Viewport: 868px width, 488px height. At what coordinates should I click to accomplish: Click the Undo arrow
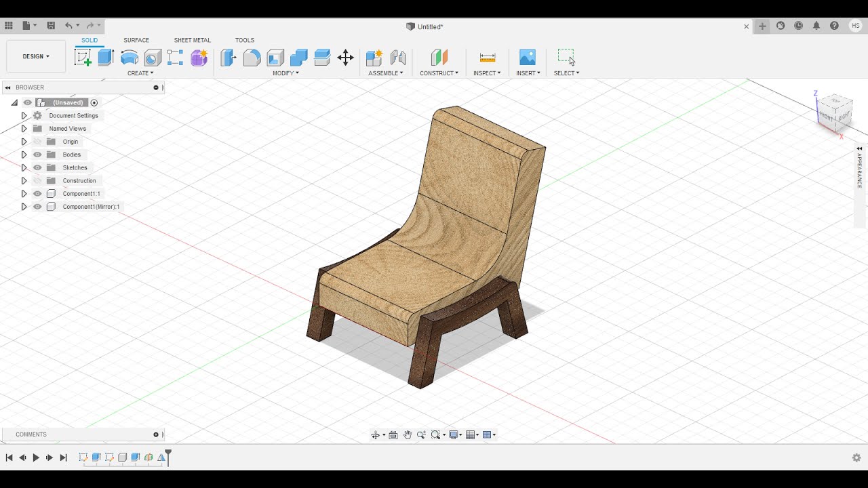coord(68,26)
